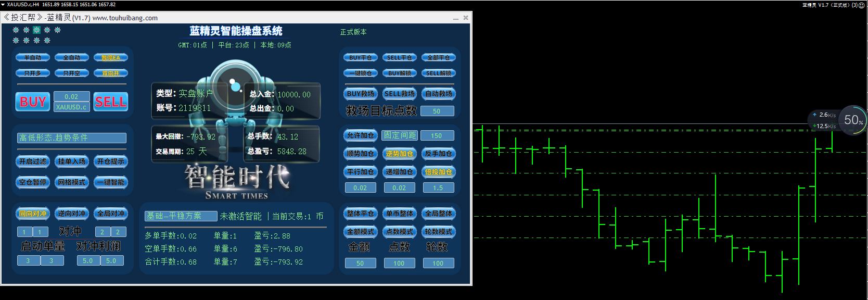Click the lot size field between BUY and SELL
This screenshot has width=868, height=300.
71,97
